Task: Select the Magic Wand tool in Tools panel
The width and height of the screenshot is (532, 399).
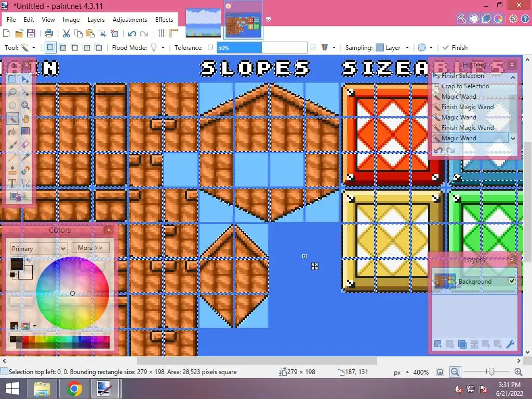Action: coord(12,118)
